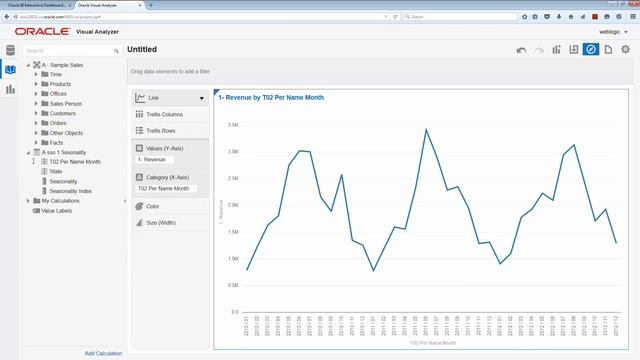Click the Data Sources database icon in sidebar
This screenshot has height=360, width=640.
click(10, 50)
